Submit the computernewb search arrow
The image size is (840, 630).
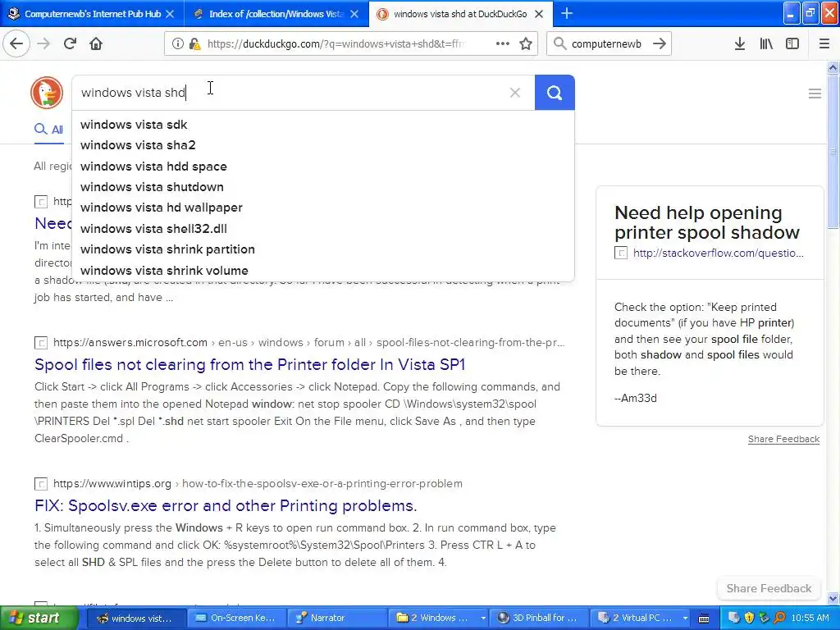[660, 43]
